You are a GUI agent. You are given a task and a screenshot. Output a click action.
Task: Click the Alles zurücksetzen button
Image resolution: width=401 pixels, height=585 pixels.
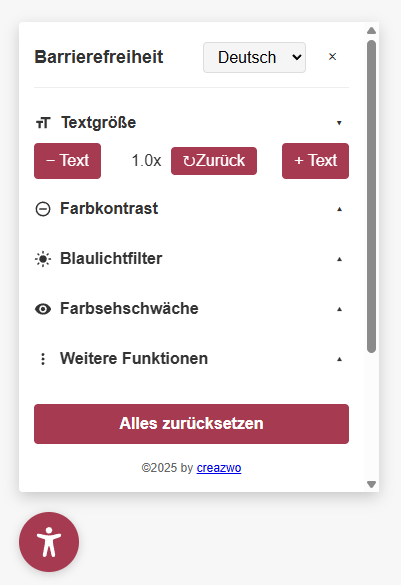point(191,424)
